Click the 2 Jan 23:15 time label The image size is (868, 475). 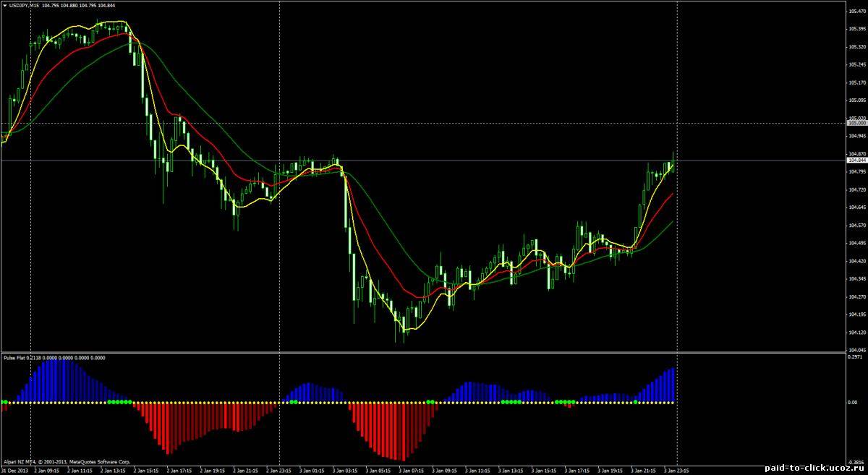pos(277,469)
